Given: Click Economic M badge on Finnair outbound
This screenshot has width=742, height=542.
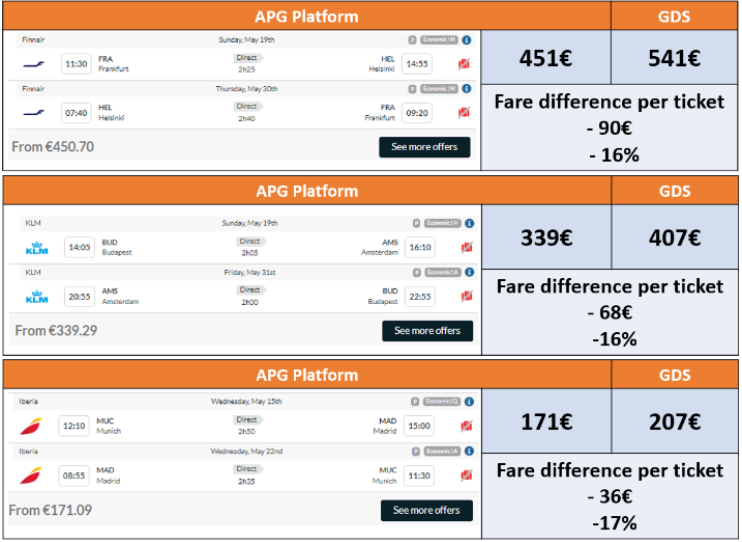Looking at the screenshot, I should point(439,40).
